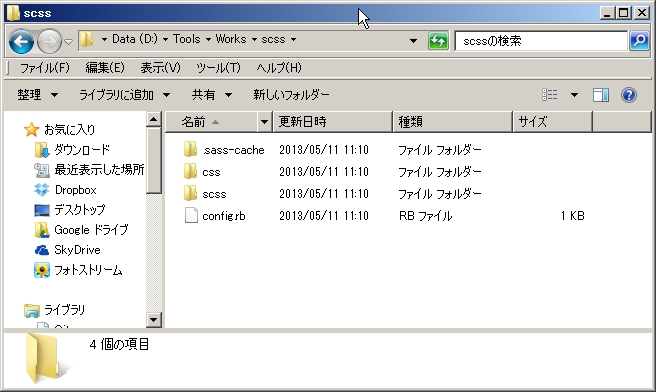Select the scss folder icon in the list
Screen dimensions: 656x392
pos(190,193)
